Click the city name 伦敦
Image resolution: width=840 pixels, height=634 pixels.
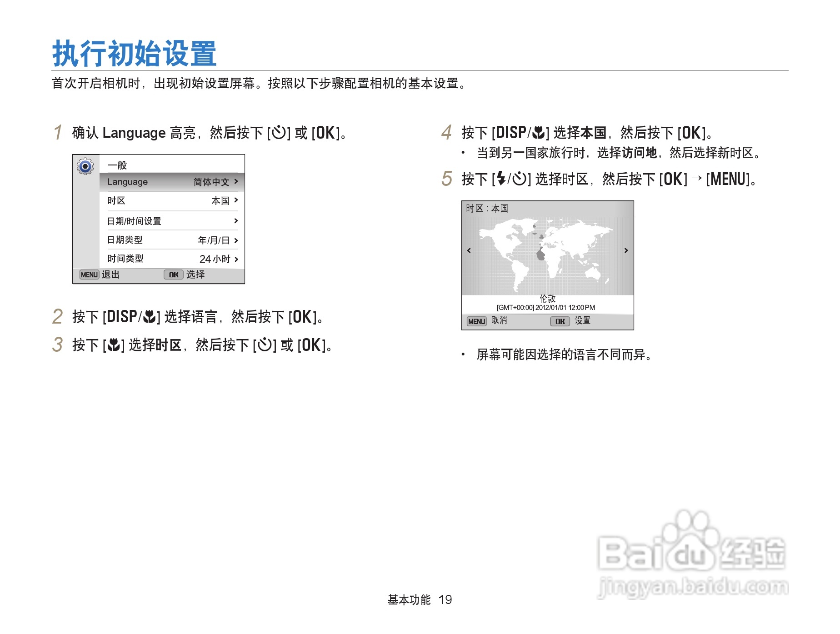coord(547,299)
